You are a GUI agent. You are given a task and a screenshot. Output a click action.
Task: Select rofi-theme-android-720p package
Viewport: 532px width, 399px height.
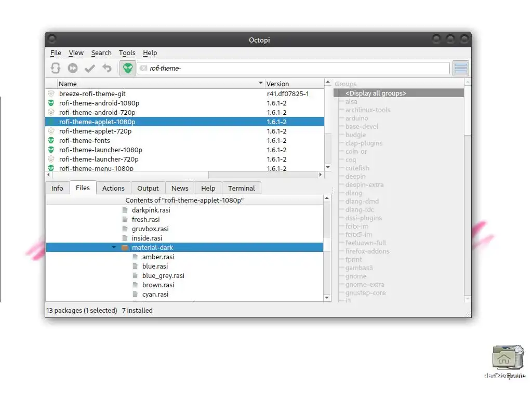click(185, 112)
